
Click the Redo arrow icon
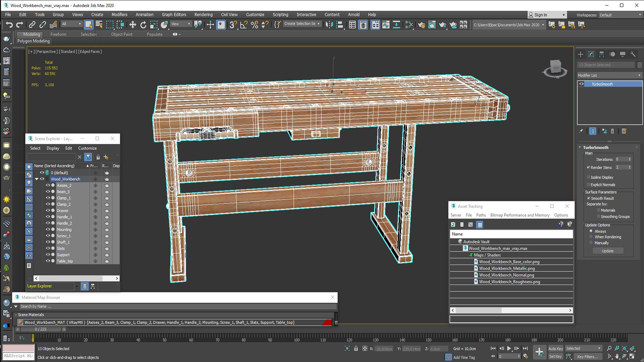pos(20,24)
